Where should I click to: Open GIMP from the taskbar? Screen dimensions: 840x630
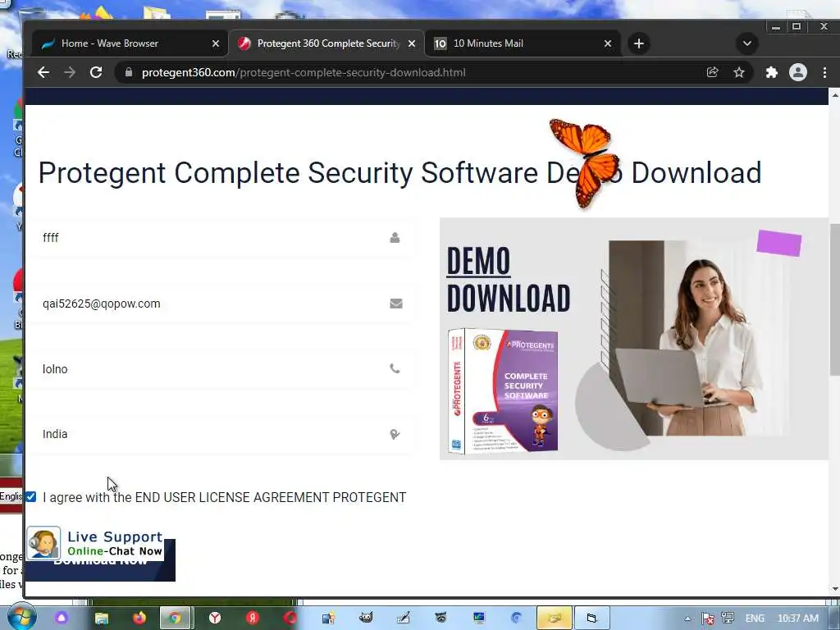(366, 619)
